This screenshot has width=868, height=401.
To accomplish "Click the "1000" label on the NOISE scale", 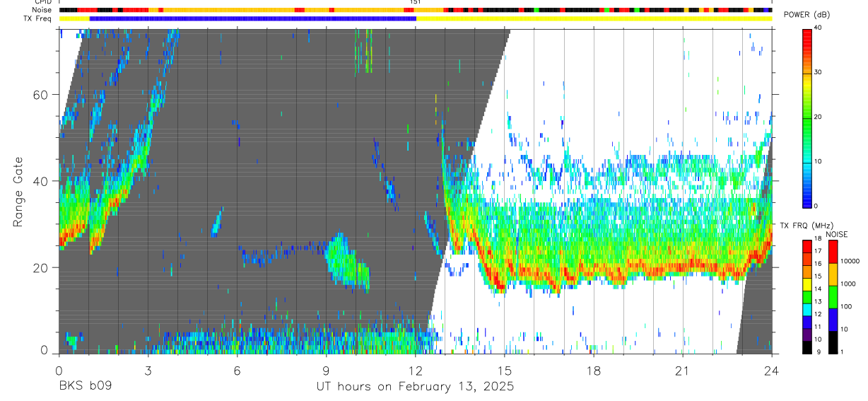I will coord(849,284).
